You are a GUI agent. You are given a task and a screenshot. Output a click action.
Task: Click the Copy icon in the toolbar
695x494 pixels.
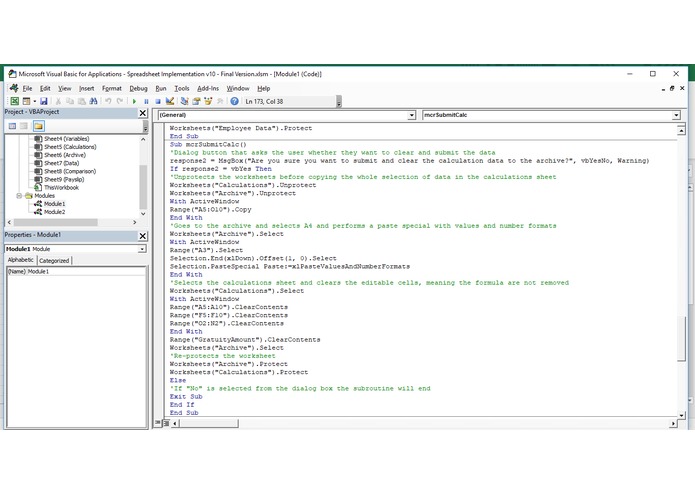pos(70,101)
